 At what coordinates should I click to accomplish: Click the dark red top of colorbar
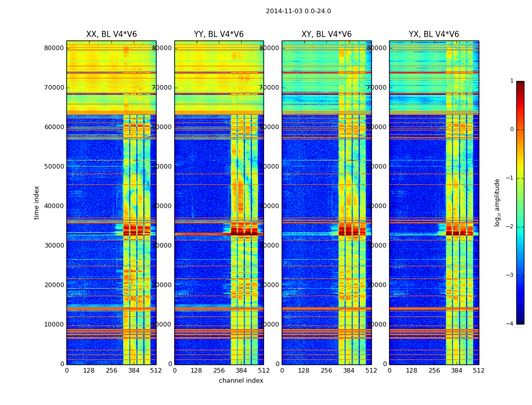(520, 84)
